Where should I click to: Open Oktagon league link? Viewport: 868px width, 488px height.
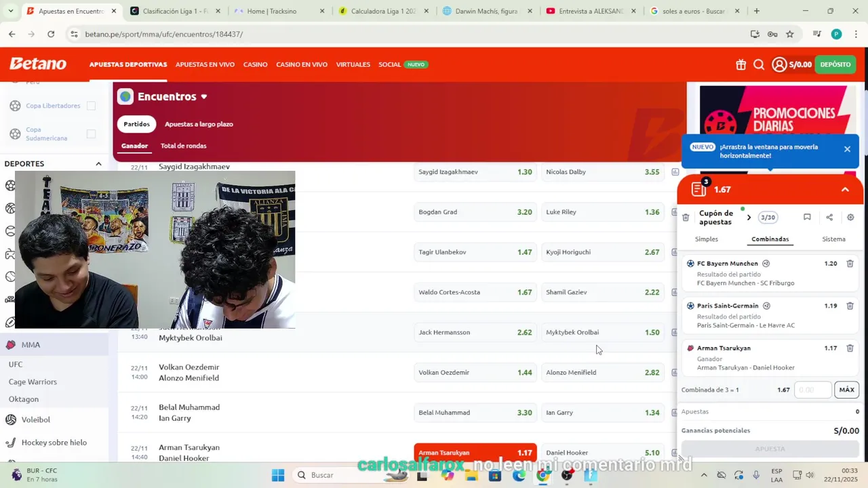(24, 399)
